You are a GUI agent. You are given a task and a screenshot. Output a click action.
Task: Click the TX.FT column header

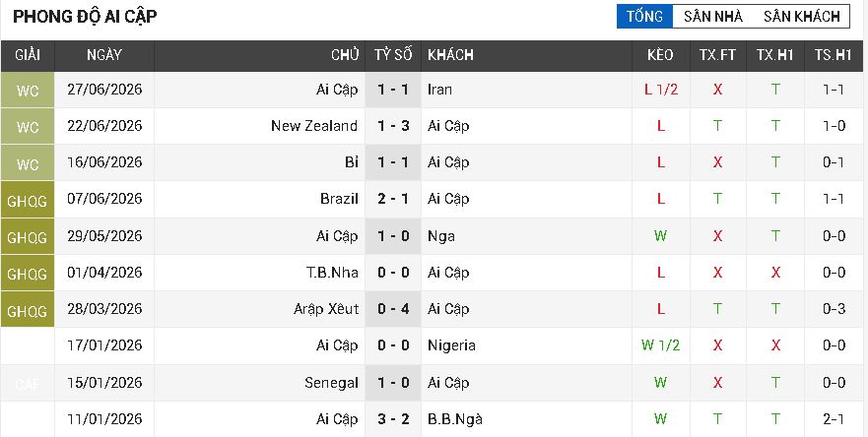pos(717,55)
